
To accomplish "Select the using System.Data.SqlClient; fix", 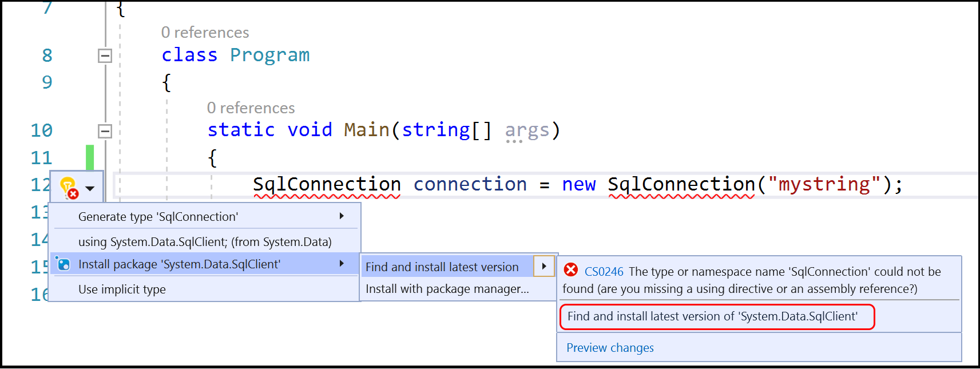I will point(204,241).
